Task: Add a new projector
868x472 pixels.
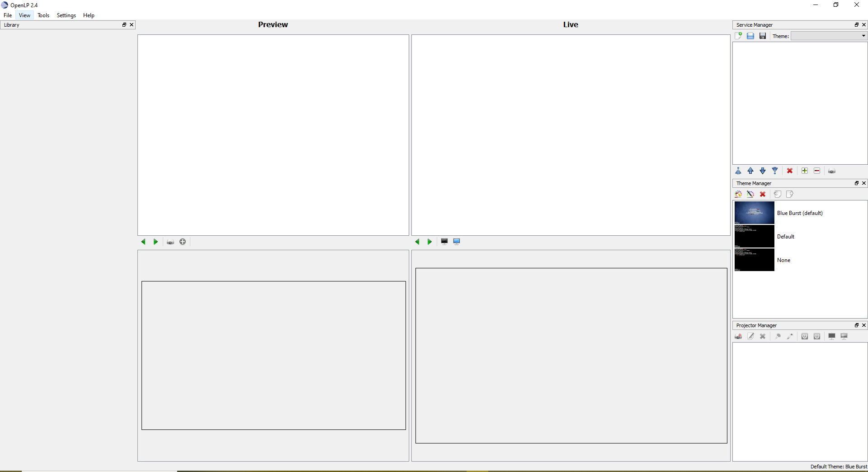Action: point(738,336)
